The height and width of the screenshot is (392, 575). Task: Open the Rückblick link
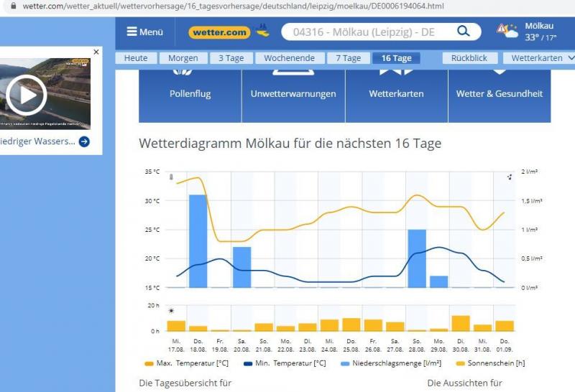pyautogui.click(x=469, y=58)
